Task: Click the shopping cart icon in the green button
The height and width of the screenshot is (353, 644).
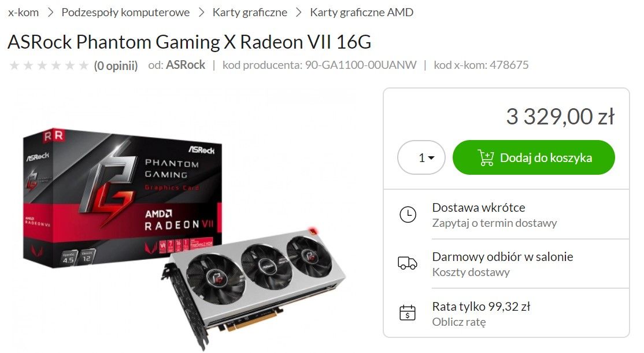Action: coord(486,158)
